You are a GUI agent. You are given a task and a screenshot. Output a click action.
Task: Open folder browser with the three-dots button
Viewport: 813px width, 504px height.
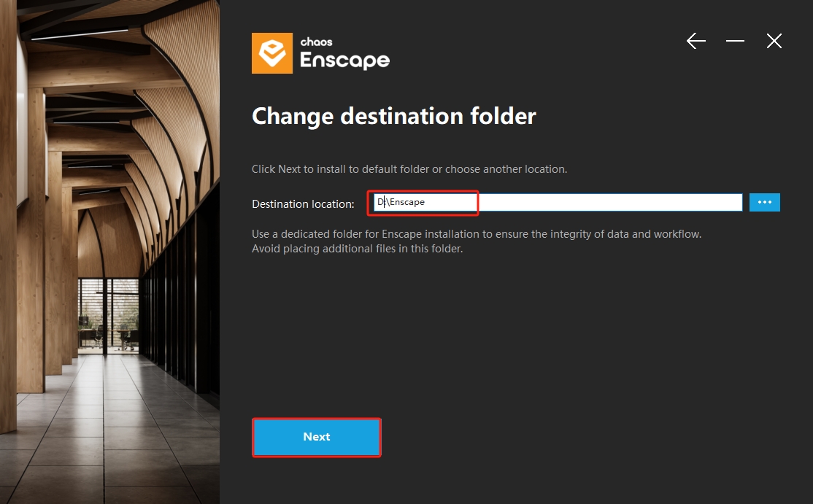[x=764, y=202]
